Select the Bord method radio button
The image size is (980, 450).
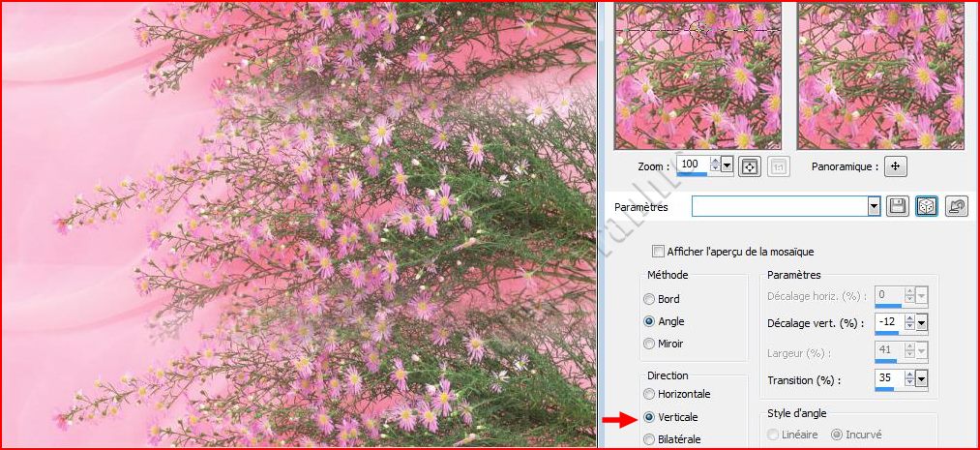tap(649, 299)
